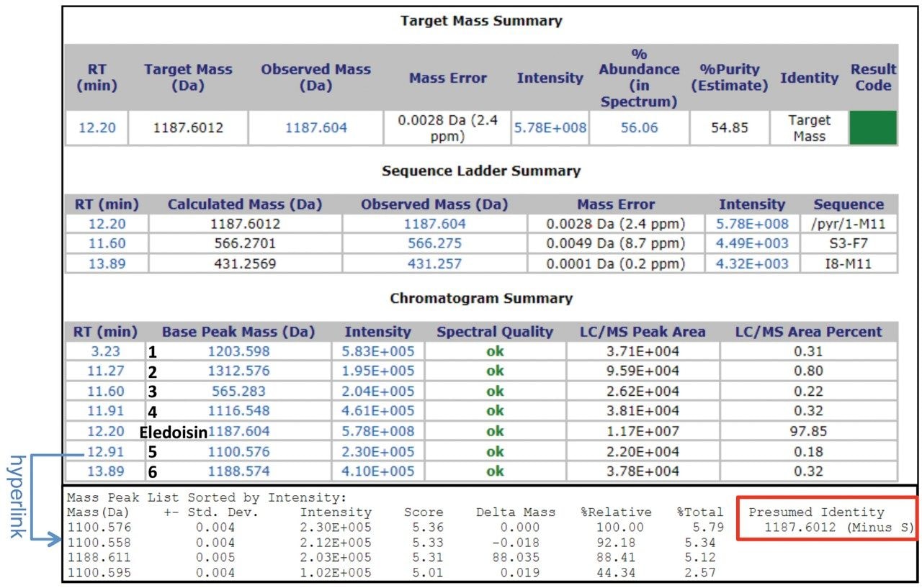Open base peak mass 565.283

(x=239, y=392)
